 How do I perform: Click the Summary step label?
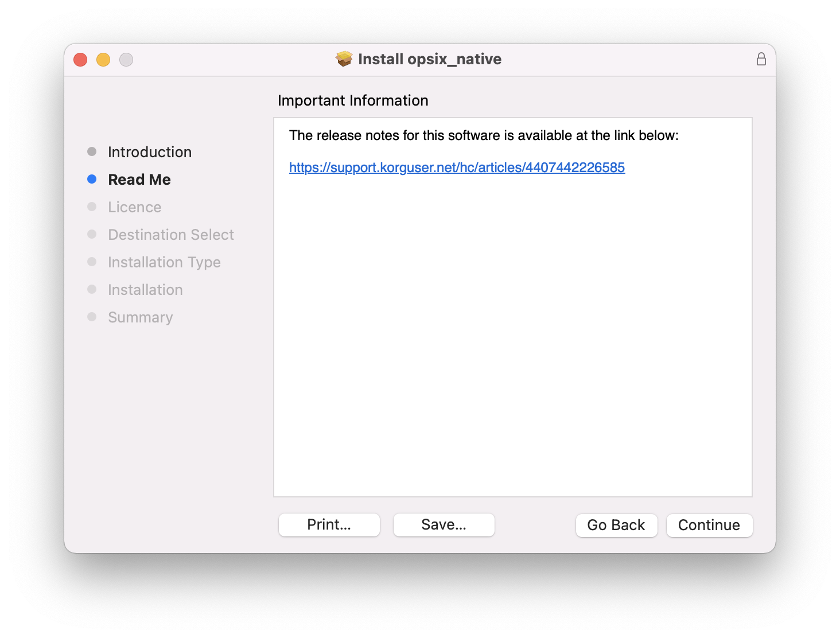click(x=141, y=317)
